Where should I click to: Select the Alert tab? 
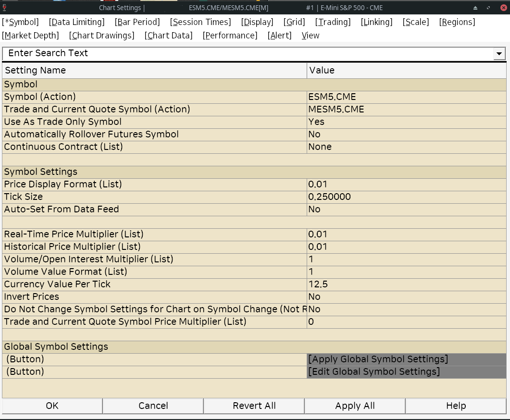click(279, 36)
